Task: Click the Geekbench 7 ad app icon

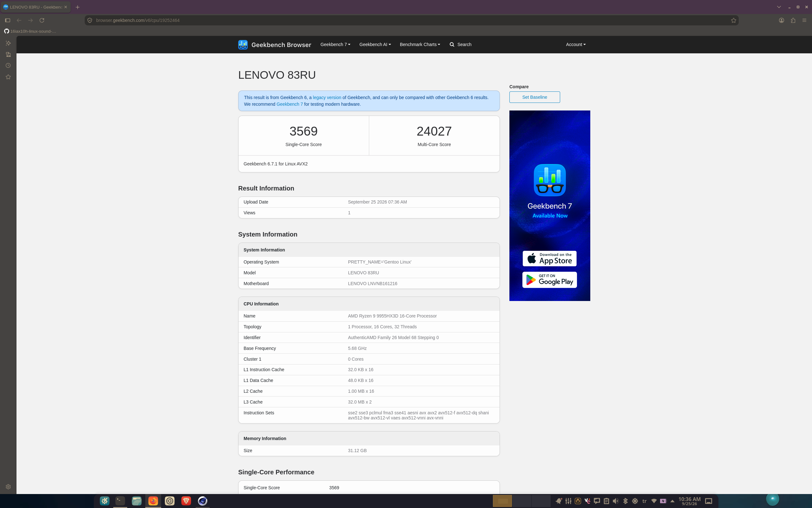Action: [550, 180]
